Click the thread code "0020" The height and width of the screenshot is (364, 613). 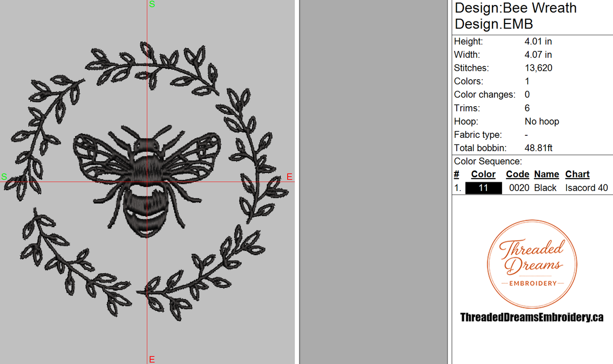click(x=519, y=188)
